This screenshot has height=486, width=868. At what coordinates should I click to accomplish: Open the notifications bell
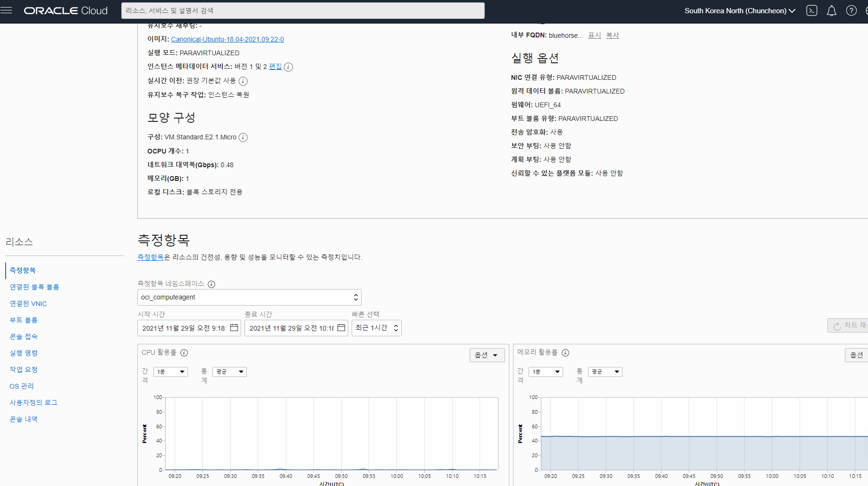pos(832,10)
